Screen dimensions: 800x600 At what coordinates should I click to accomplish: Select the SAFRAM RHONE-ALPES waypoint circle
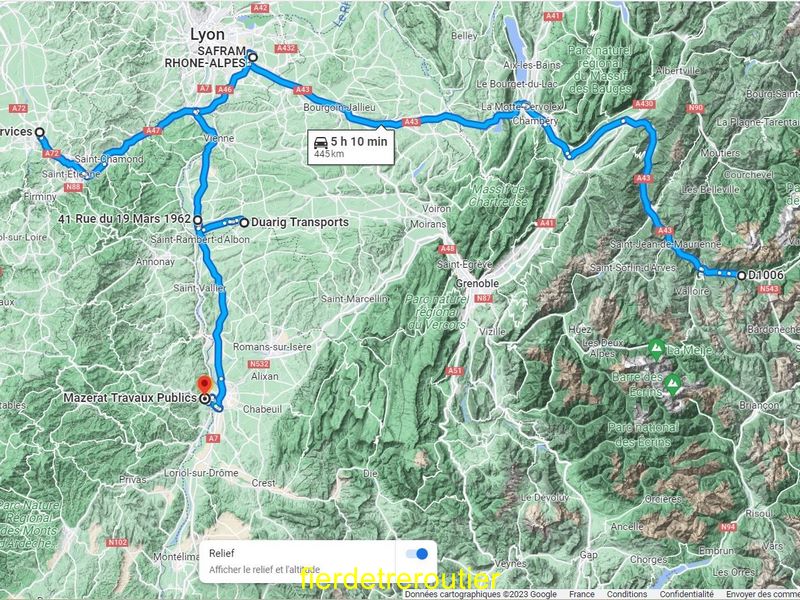coord(253,57)
